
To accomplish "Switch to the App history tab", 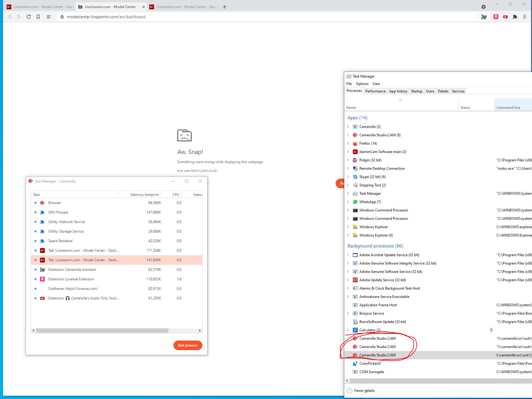I will pyautogui.click(x=398, y=91).
